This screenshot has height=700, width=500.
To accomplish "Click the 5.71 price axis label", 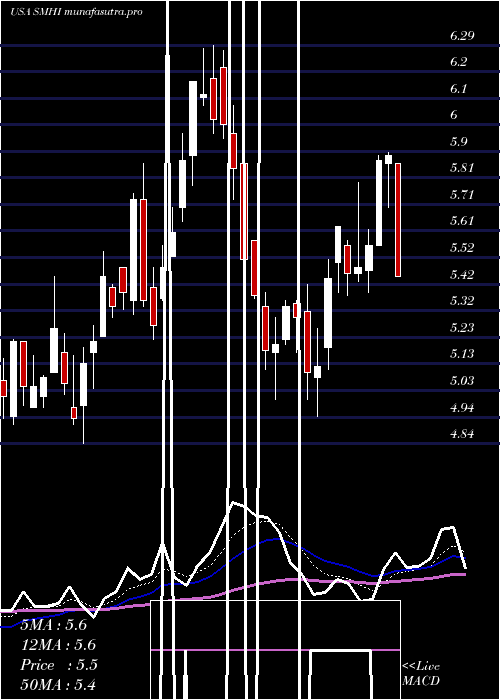I will coord(462,195).
